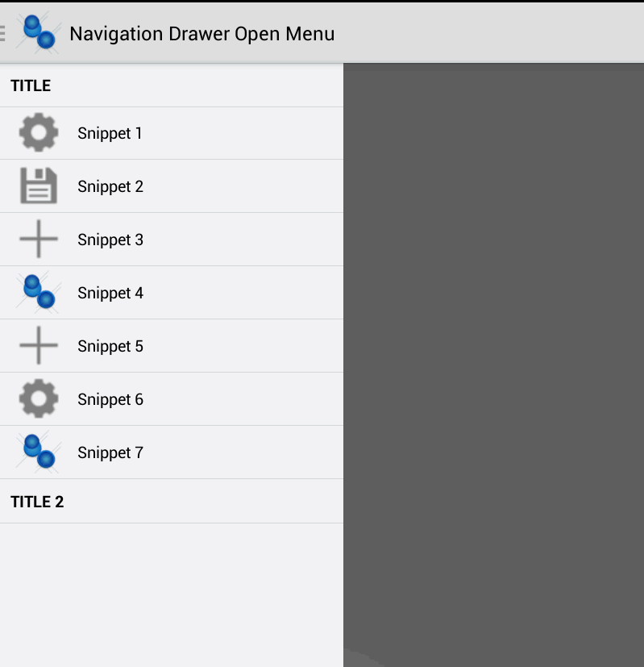Select Snippet 5 text item
The image size is (644, 667).
click(x=110, y=346)
